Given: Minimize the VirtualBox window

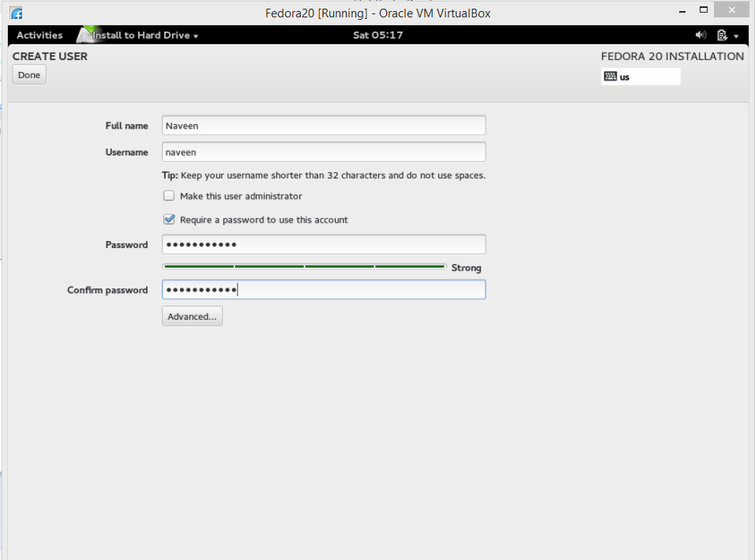Looking at the screenshot, I should click(x=682, y=11).
